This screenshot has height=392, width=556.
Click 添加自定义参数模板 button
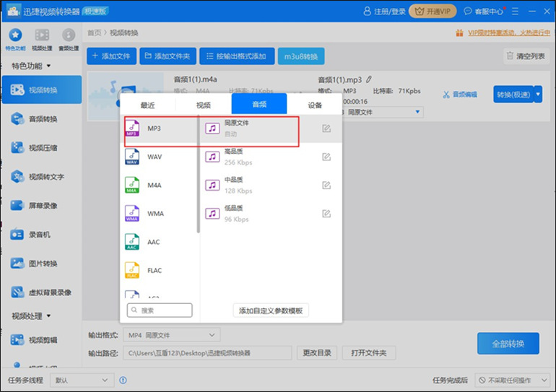pyautogui.click(x=271, y=310)
